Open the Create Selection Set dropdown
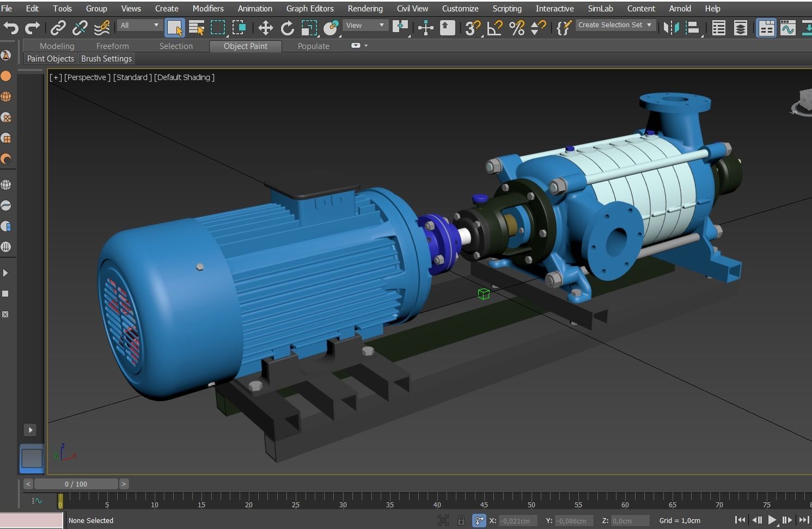 point(615,25)
